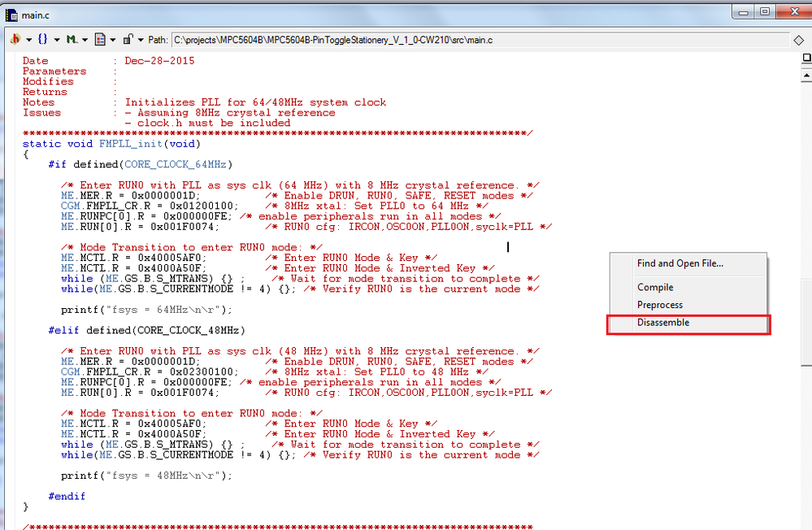Minimize the main.c editor window
The height and width of the screenshot is (530, 812).
click(744, 12)
